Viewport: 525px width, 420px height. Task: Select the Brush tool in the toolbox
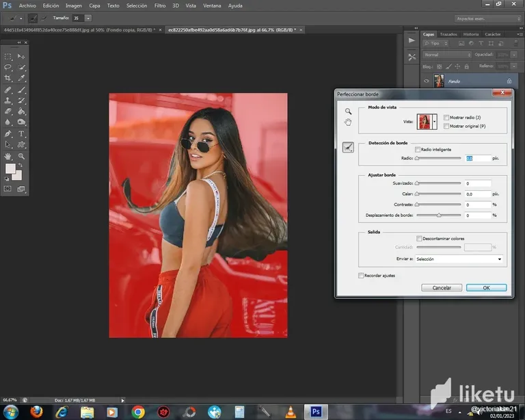click(21, 90)
